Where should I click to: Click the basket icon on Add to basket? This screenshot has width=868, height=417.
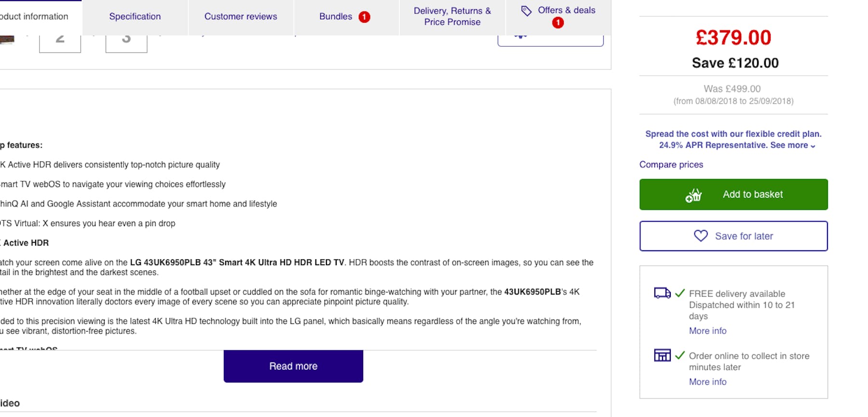tap(693, 195)
